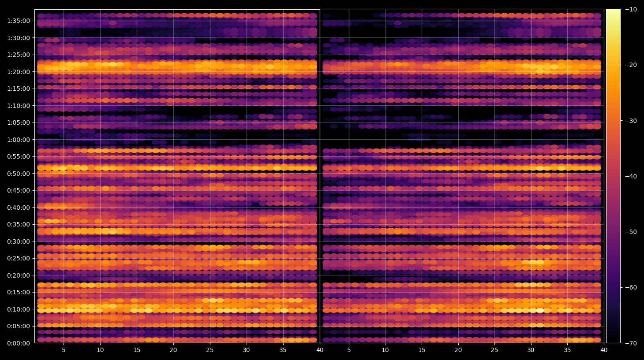Click the y-axis tick label "0:10:00"

[19, 309]
